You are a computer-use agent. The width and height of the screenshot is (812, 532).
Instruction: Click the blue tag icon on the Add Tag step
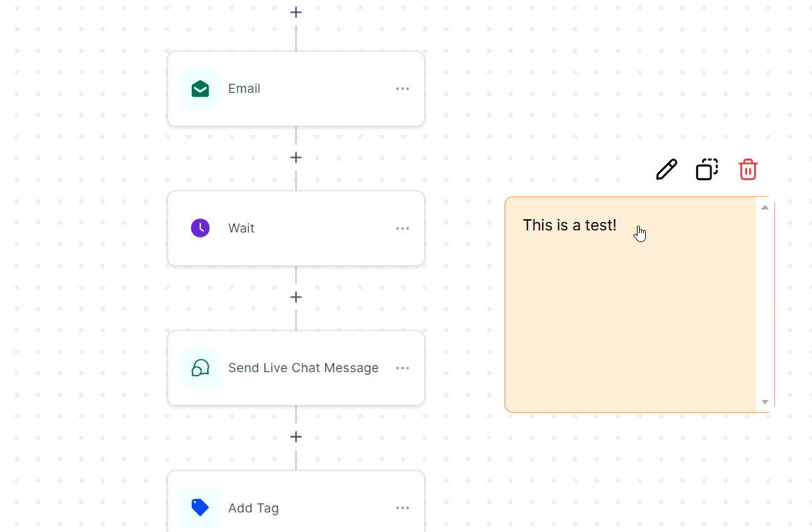pos(200,508)
